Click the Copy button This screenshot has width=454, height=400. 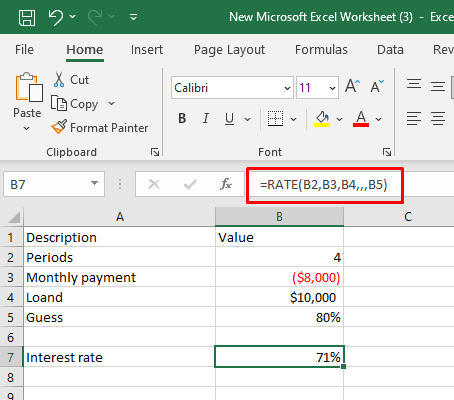click(x=75, y=104)
